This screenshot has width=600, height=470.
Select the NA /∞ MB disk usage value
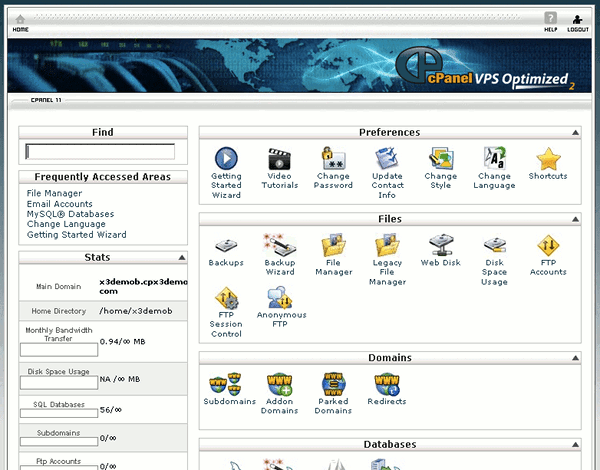120,379
